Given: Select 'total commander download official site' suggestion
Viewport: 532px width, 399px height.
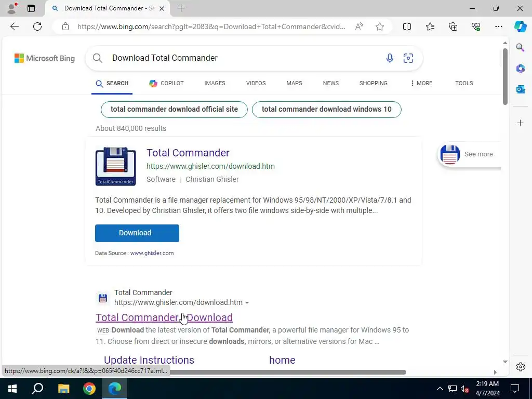Looking at the screenshot, I should point(174,109).
